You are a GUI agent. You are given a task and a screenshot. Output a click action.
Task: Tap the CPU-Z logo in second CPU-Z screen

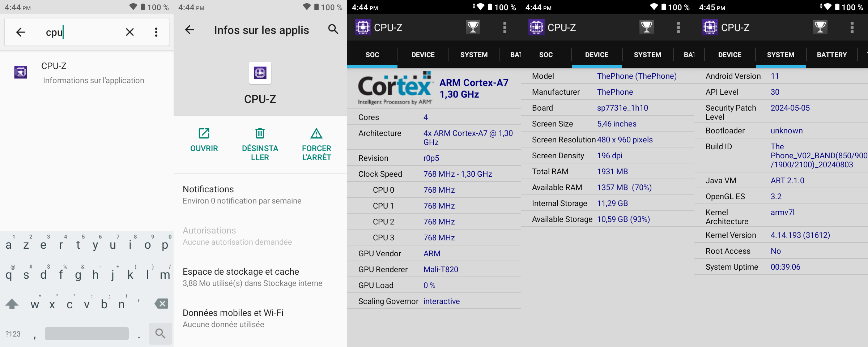click(536, 27)
